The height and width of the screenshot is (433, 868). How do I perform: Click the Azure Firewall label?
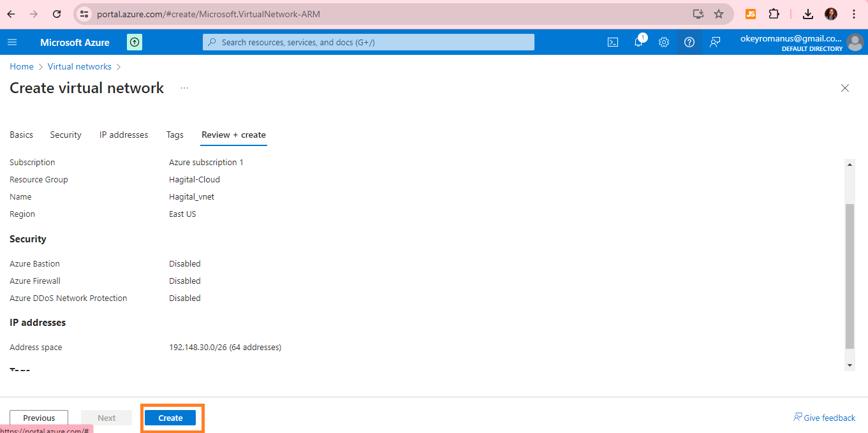pyautogui.click(x=35, y=281)
